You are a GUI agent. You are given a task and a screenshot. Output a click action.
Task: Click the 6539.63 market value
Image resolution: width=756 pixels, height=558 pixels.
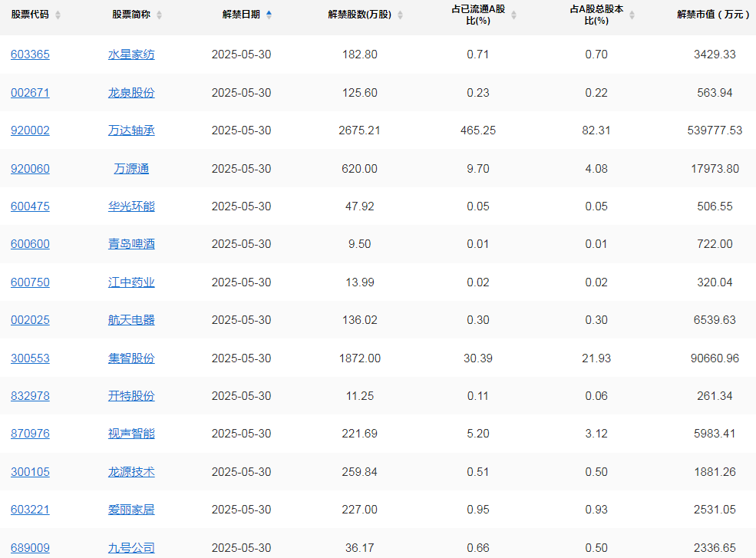(715, 320)
